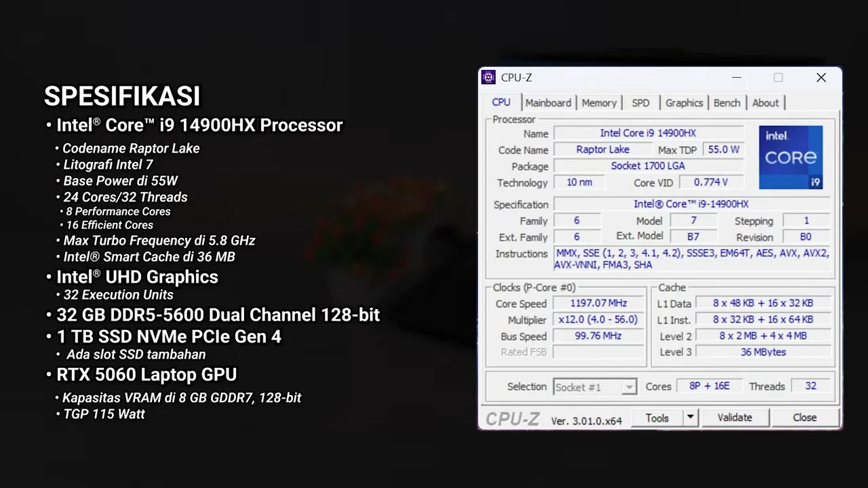Click the Stepping value 1

[x=806, y=220]
